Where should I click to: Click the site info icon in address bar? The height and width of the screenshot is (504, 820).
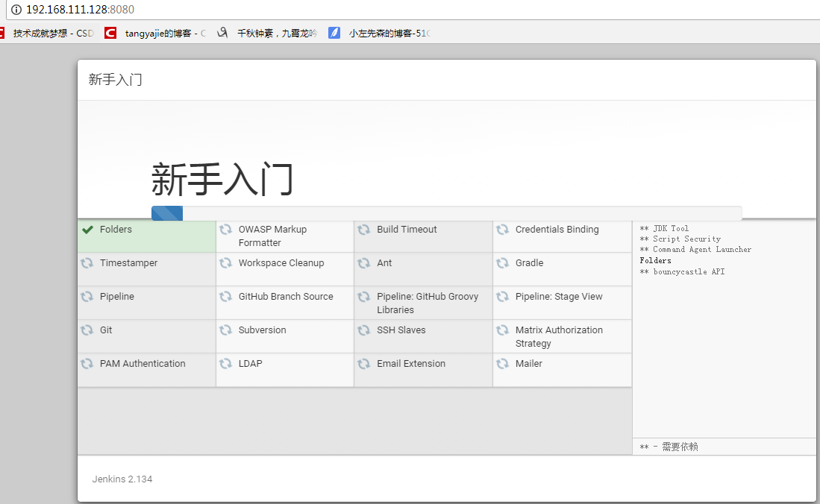click(x=16, y=10)
